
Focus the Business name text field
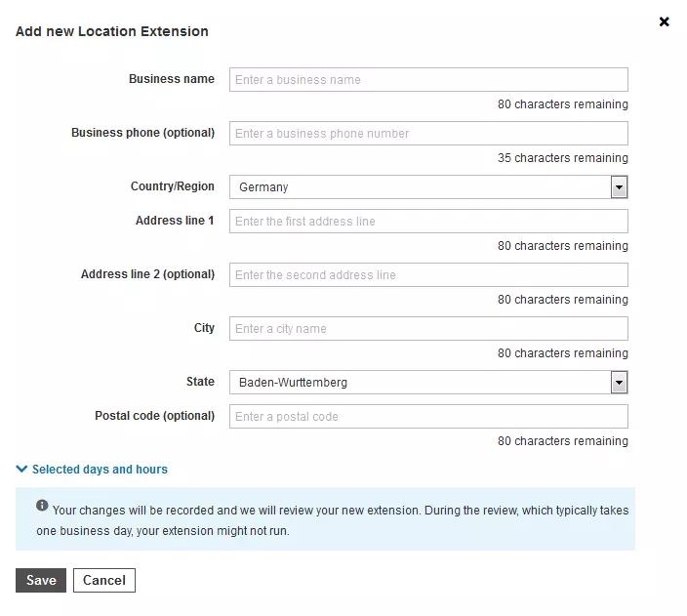427,80
